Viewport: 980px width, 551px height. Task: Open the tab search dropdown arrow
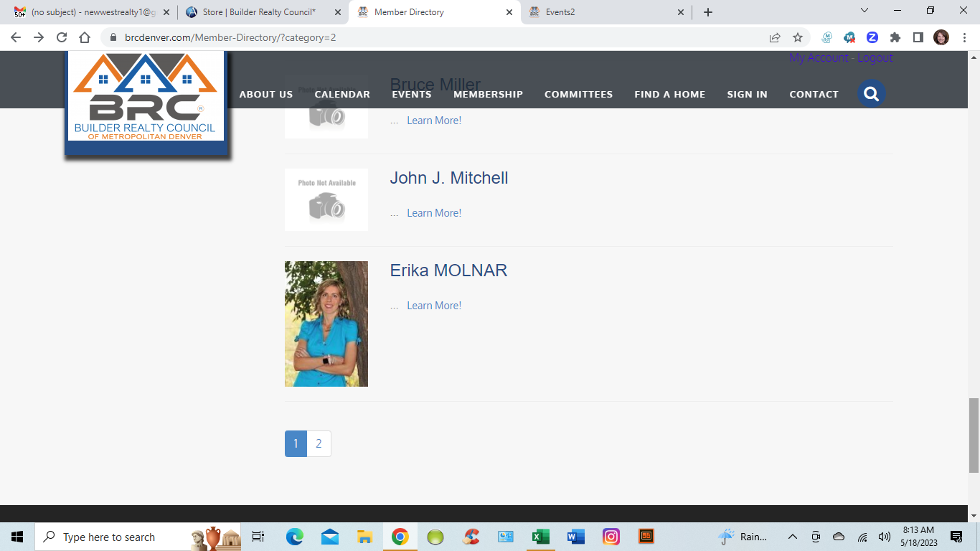(864, 11)
